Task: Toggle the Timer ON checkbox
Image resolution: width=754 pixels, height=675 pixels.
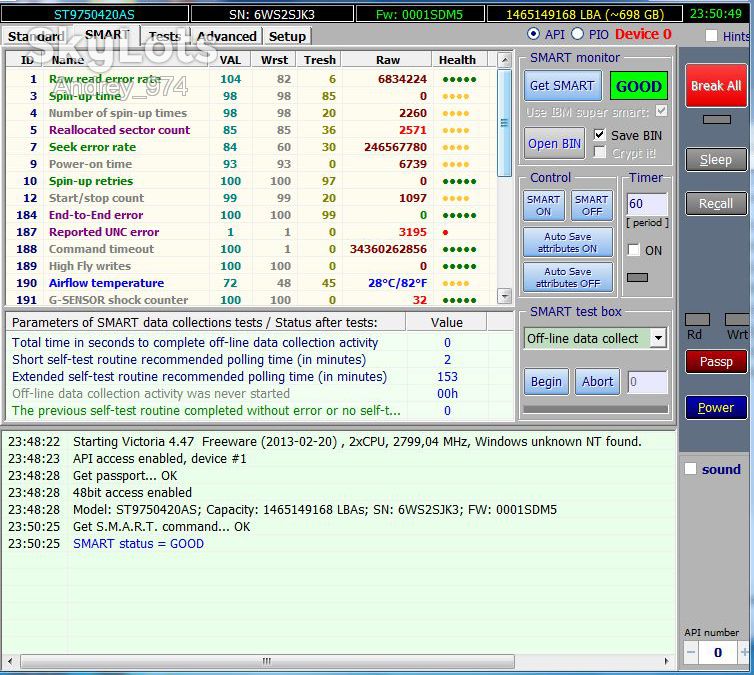Action: coord(634,250)
